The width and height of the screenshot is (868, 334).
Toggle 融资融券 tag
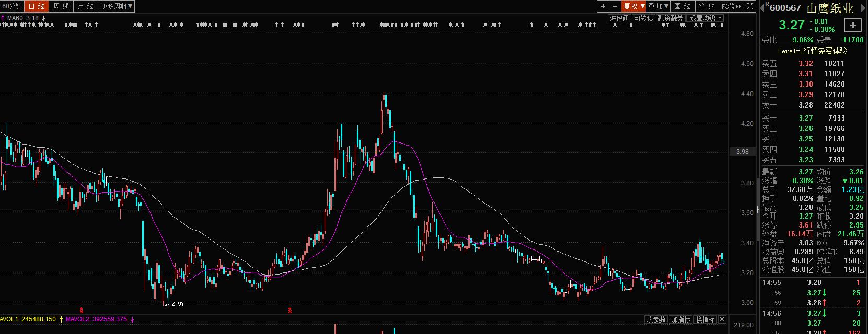[x=670, y=18]
